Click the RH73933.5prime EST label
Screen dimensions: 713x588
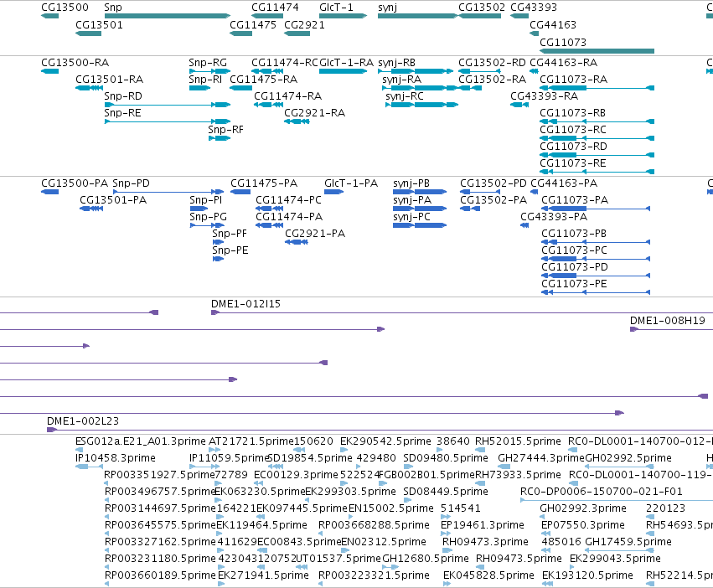(x=518, y=475)
